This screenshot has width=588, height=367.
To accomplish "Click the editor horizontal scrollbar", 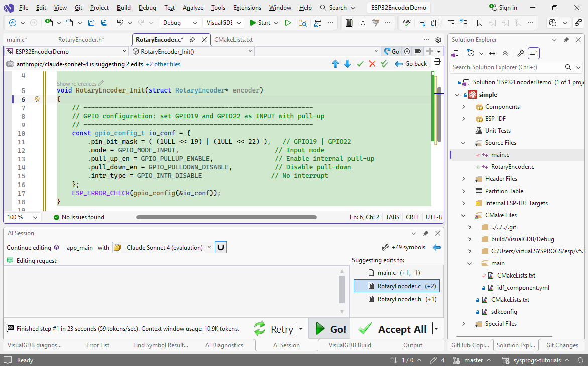I will 226,217.
